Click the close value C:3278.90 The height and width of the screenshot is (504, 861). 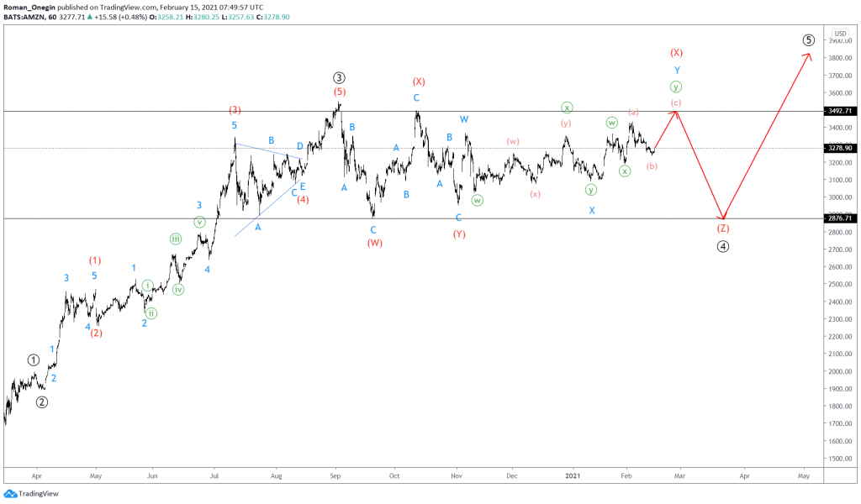coord(273,17)
